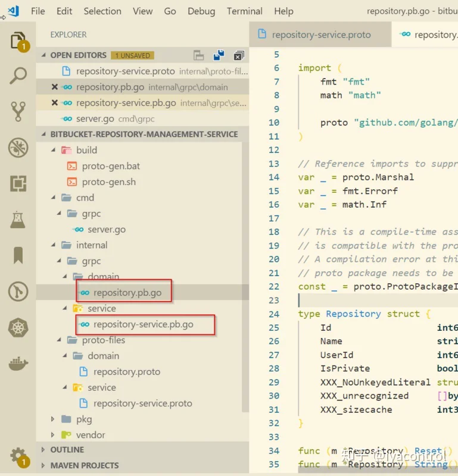Image resolution: width=458 pixels, height=476 pixels.
Task: Close repository-service.pb.go in Open Editors
Action: (x=55, y=103)
